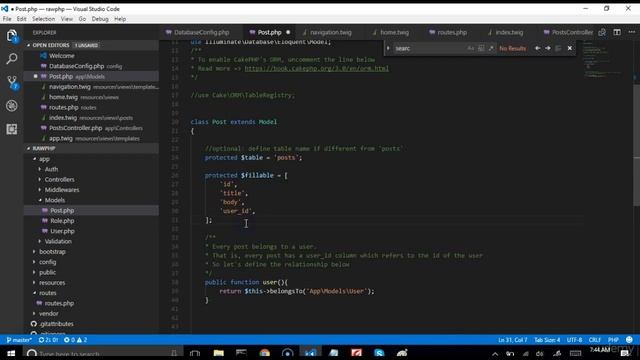640x360 pixels.
Task: Click the feedback smiley in status bar
Action: [x=629, y=340]
